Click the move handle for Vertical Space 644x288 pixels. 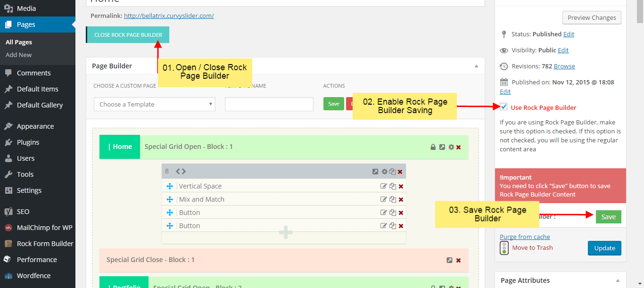(170, 186)
